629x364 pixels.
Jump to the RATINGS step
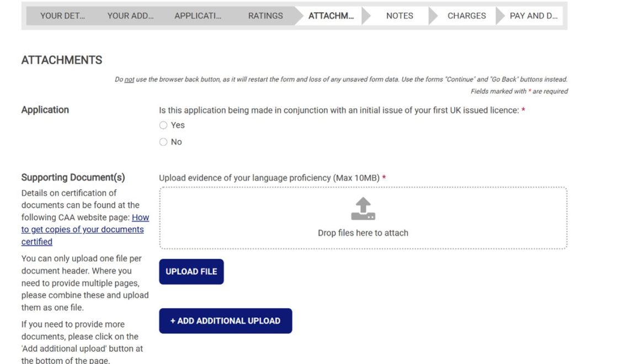tap(265, 15)
